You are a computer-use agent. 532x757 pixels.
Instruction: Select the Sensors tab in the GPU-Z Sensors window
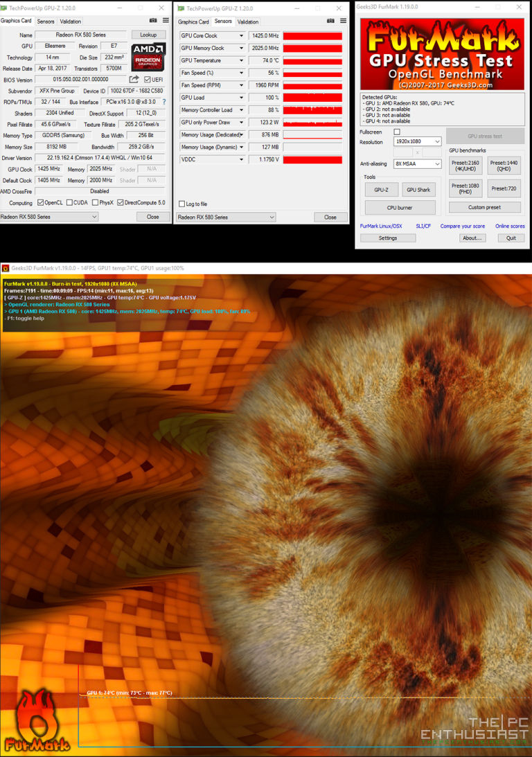pyautogui.click(x=223, y=21)
